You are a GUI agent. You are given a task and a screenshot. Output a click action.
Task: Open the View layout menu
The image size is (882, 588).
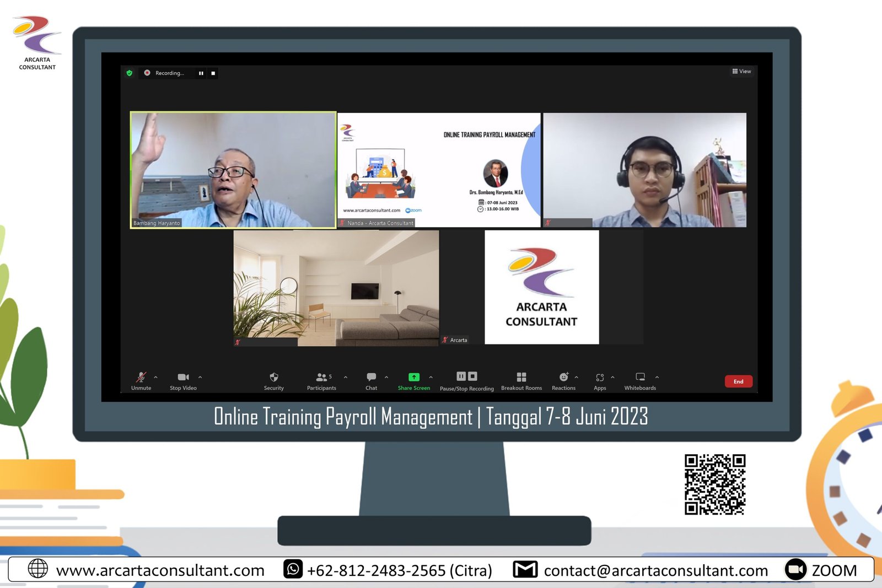[741, 71]
